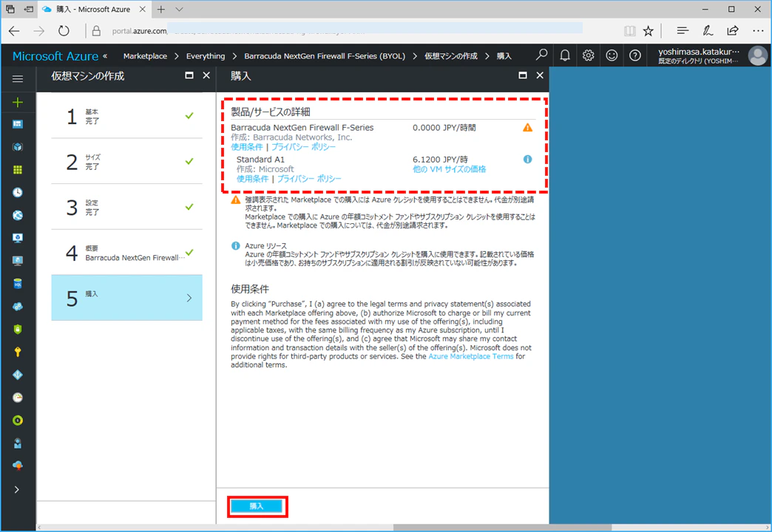The image size is (772, 532).
Task: Open the green grid All resources icon
Action: click(x=18, y=170)
